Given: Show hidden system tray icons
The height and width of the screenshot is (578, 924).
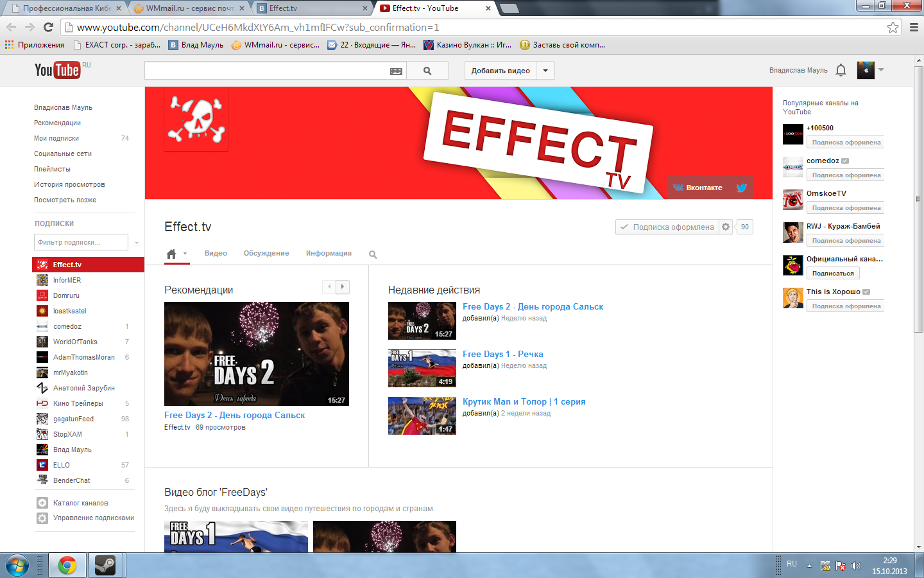Looking at the screenshot, I should click(x=809, y=566).
